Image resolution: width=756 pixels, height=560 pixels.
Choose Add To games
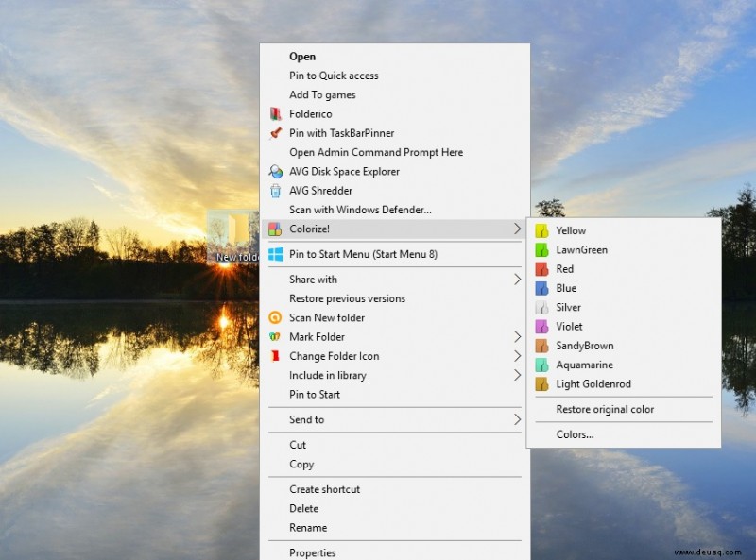coord(394,95)
